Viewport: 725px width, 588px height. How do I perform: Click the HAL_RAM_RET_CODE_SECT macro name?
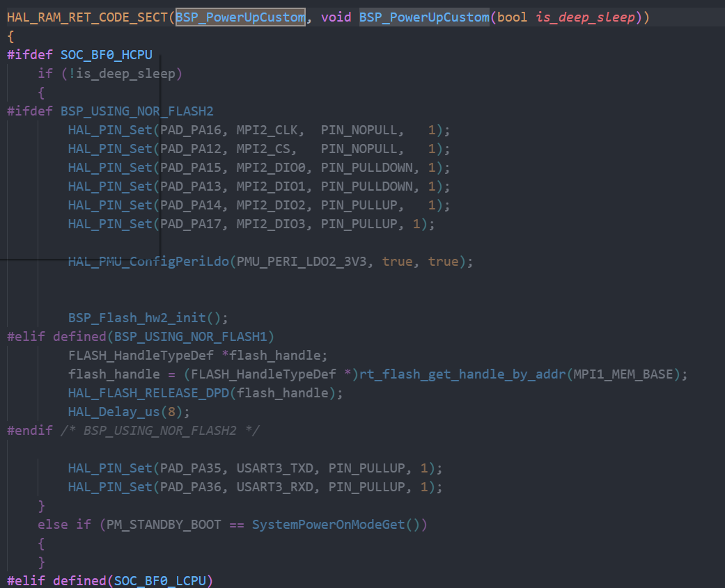[87, 17]
